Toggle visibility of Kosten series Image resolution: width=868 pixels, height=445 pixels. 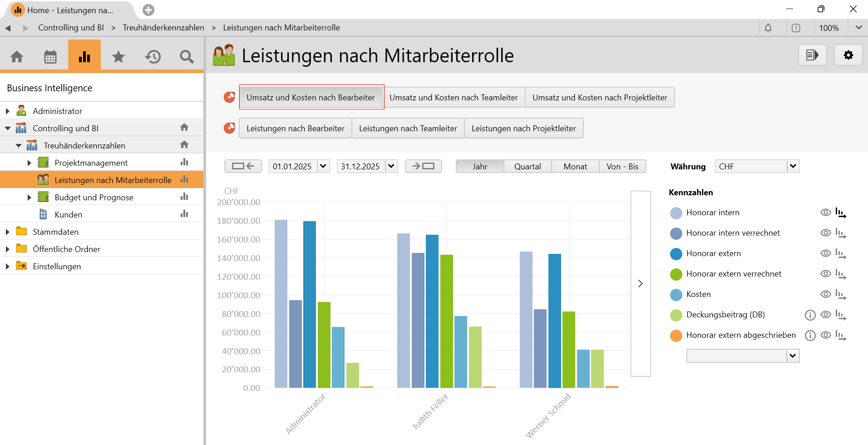pyautogui.click(x=825, y=294)
